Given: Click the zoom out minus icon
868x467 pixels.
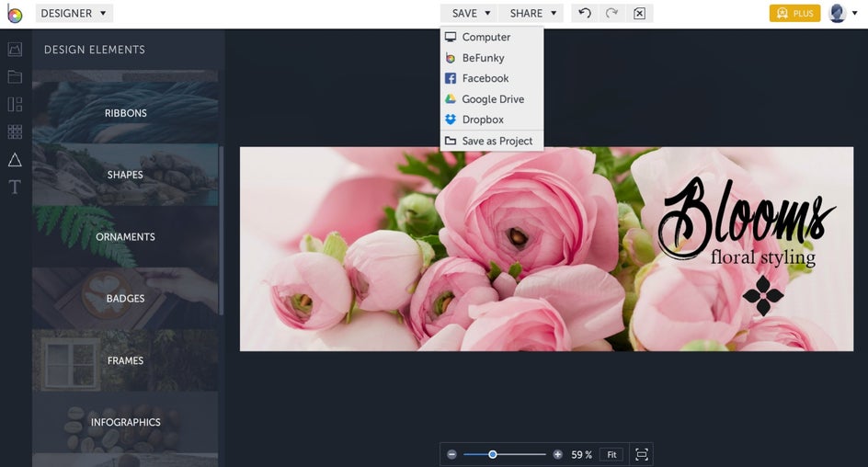Looking at the screenshot, I should tap(451, 454).
